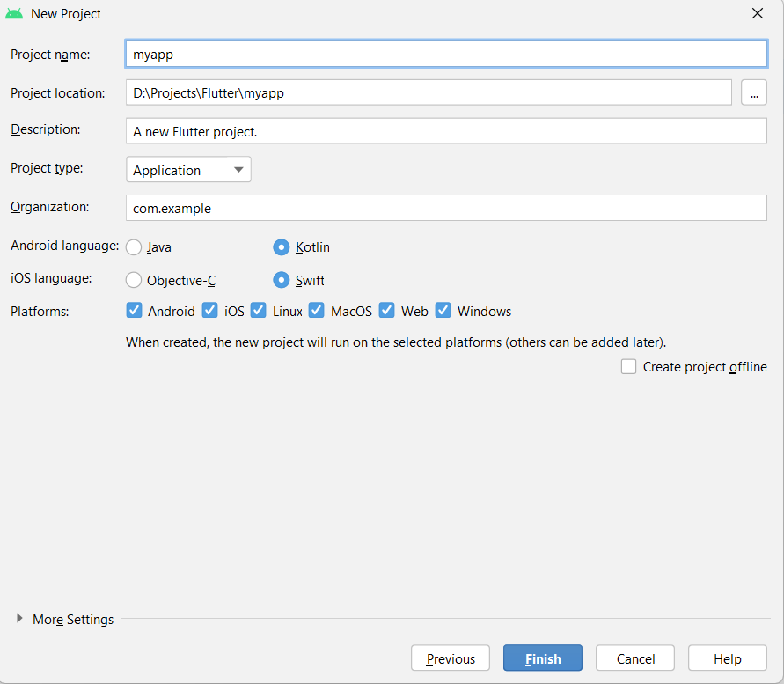The width and height of the screenshot is (784, 684).
Task: Click the 'Organization:' label
Action: [50, 207]
